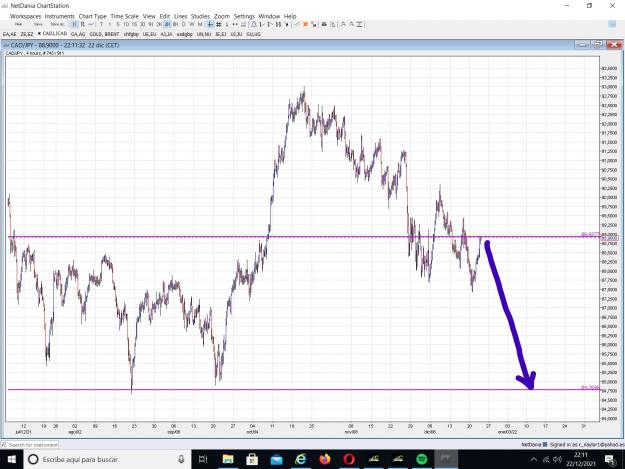Switch time scale to Weekly (W)
The height and width of the screenshot is (469, 625).
pyautogui.click(x=192, y=24)
